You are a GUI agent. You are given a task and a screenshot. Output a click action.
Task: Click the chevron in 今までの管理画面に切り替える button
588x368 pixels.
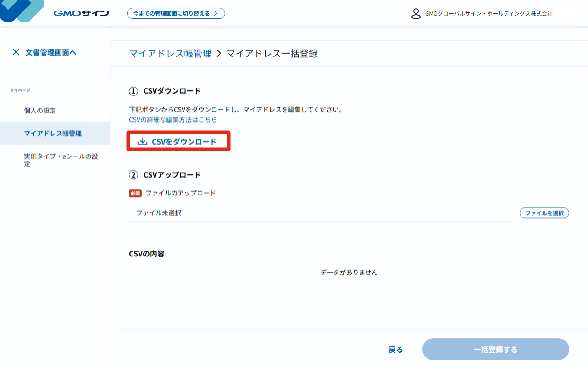(x=216, y=13)
